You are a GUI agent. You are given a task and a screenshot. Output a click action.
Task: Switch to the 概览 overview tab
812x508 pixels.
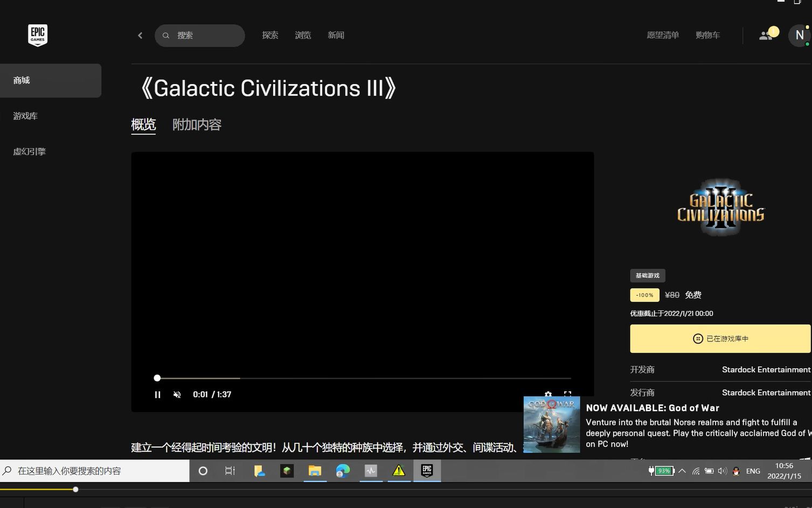(x=143, y=125)
